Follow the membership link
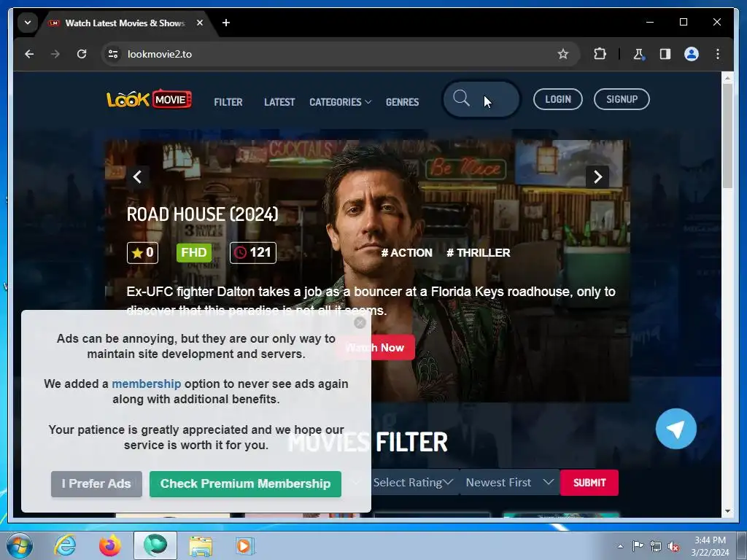The image size is (747, 560). (146, 384)
